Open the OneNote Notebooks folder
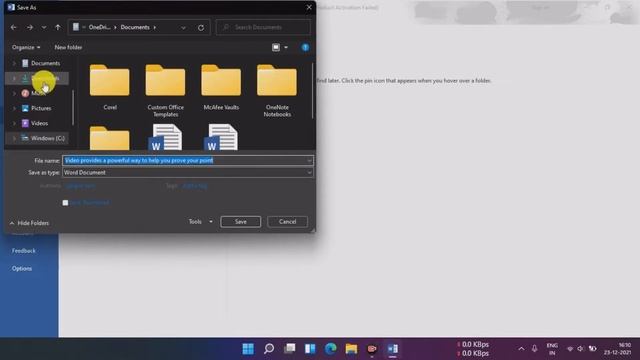 tap(277, 91)
